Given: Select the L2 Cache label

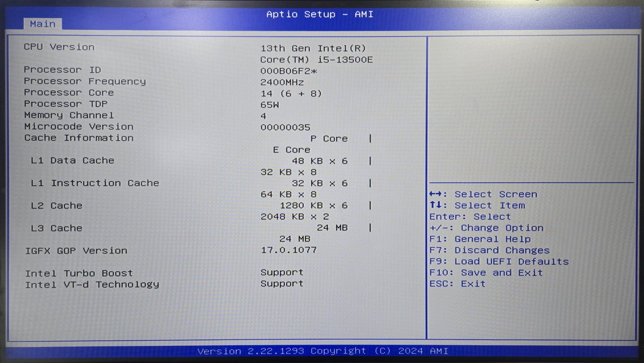Looking at the screenshot, I should click(x=56, y=206).
